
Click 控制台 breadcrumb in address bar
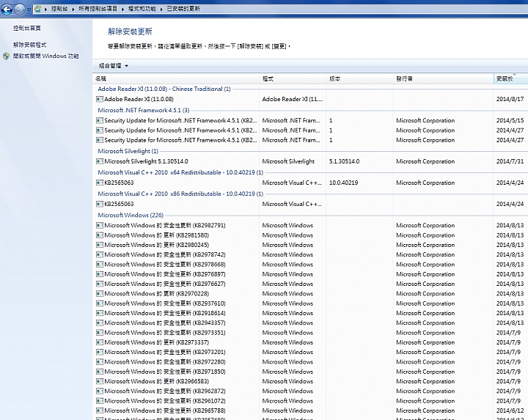pyautogui.click(x=59, y=9)
